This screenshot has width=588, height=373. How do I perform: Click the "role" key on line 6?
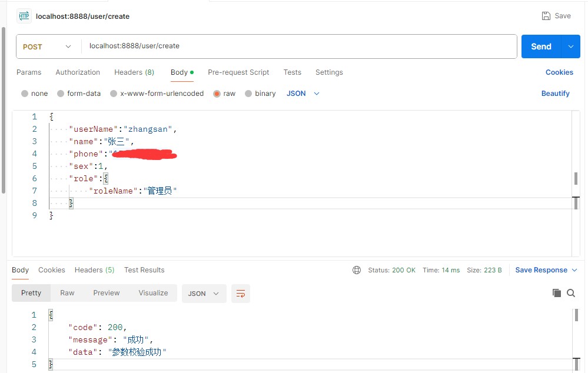[x=84, y=178]
